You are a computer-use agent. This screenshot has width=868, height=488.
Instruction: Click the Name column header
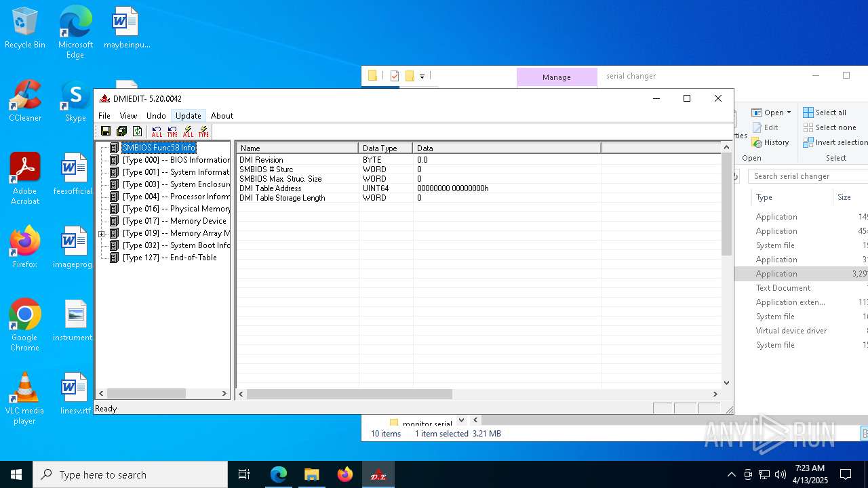(297, 148)
